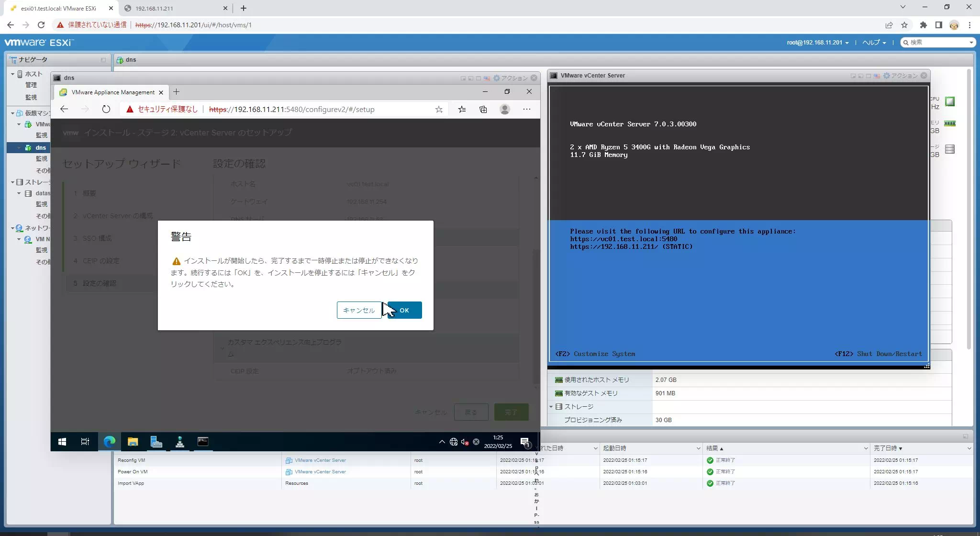Click the VMware vCenter Server link in Power On VM row
Viewport: 980px width, 536px height.
pyautogui.click(x=320, y=472)
